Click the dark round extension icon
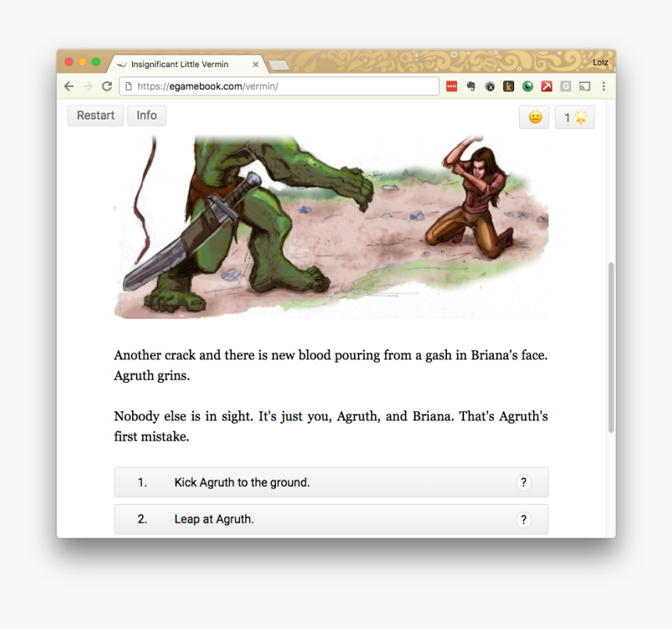 pos(490,87)
